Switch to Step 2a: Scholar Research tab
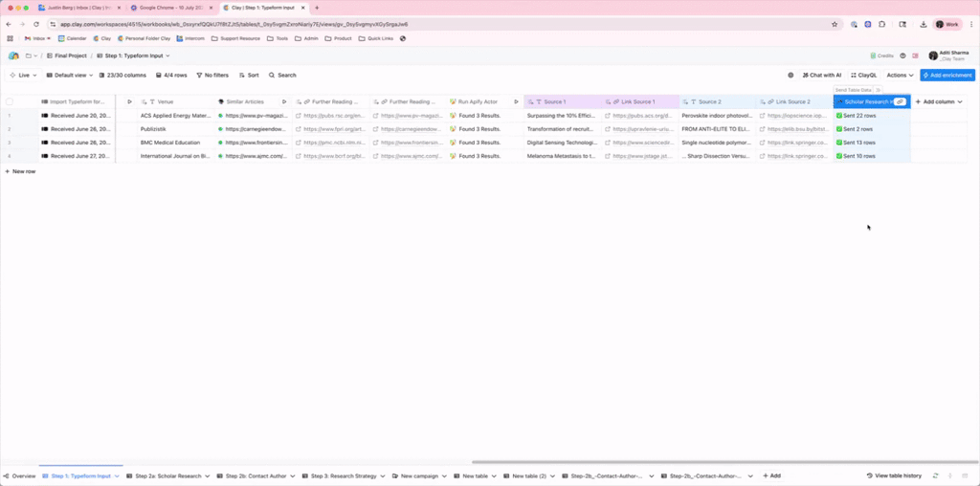 point(167,475)
